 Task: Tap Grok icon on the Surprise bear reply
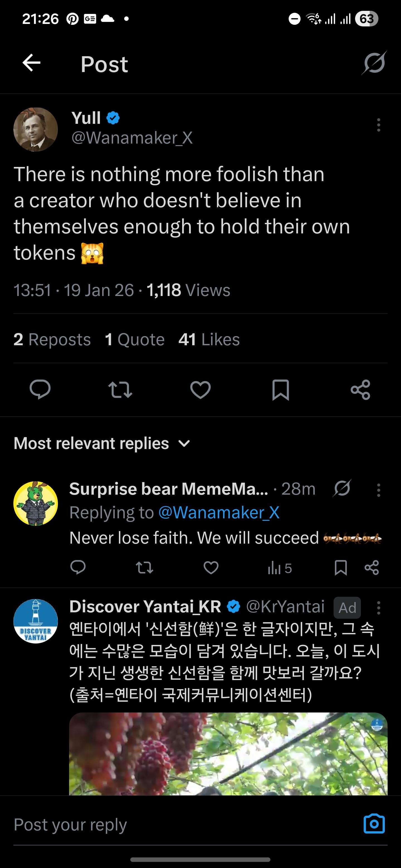[x=342, y=488]
